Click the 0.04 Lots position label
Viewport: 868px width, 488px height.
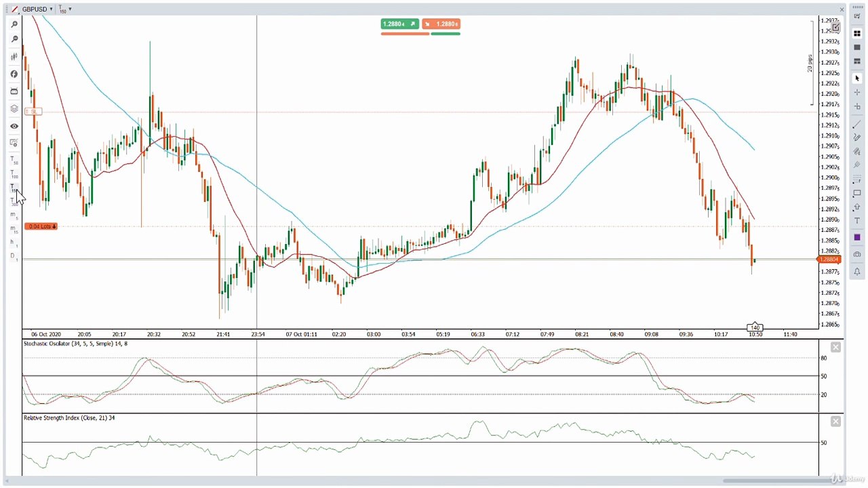point(41,226)
